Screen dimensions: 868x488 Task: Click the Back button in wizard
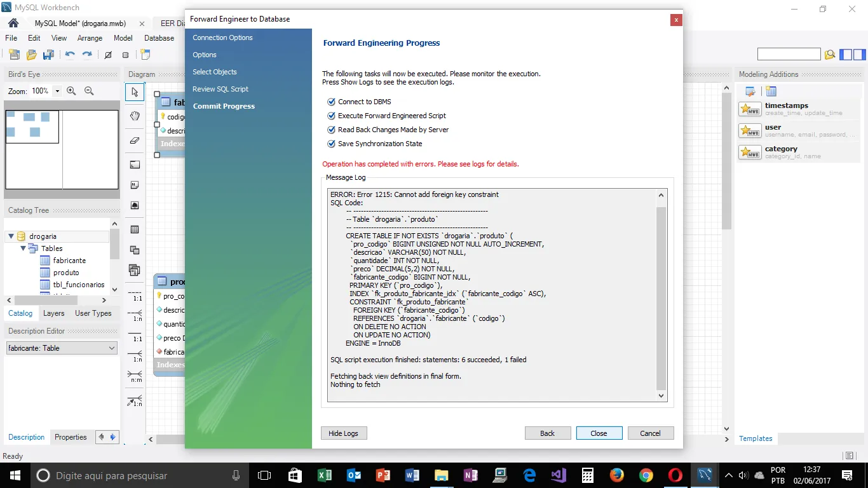pyautogui.click(x=548, y=433)
